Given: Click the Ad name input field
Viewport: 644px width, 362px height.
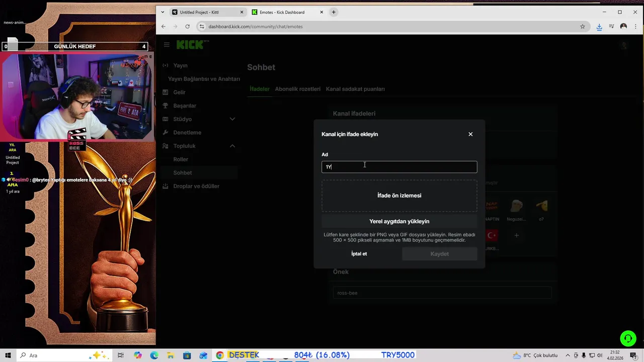Looking at the screenshot, I should 399,167.
